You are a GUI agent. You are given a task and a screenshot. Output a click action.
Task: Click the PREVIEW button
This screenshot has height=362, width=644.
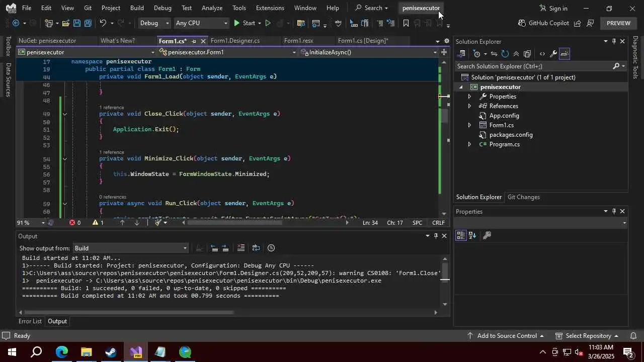[x=618, y=23]
